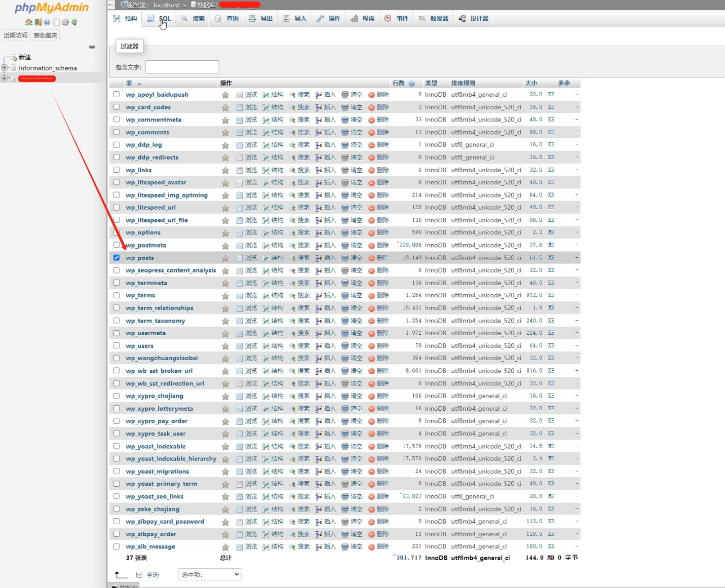725x588 pixels.
Task: Uncheck the wp_posts checkbox
Action: (117, 258)
